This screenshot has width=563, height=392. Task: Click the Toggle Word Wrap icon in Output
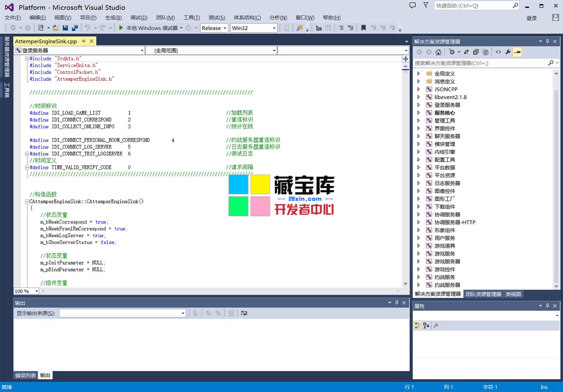pos(244,313)
